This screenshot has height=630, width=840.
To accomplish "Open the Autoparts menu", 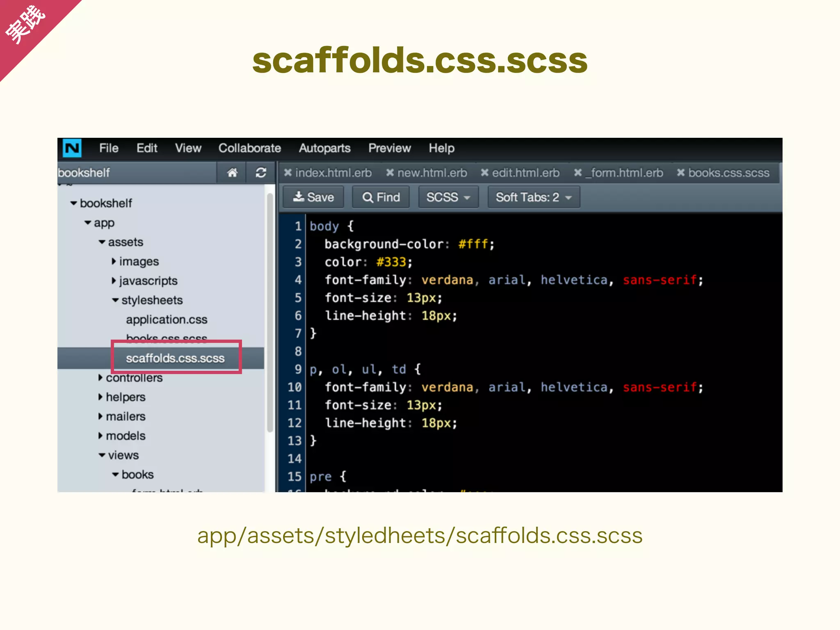I will [x=324, y=148].
